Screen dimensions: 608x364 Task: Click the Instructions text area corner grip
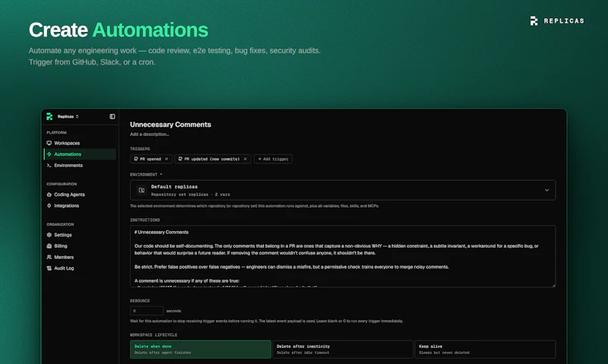click(x=553, y=285)
